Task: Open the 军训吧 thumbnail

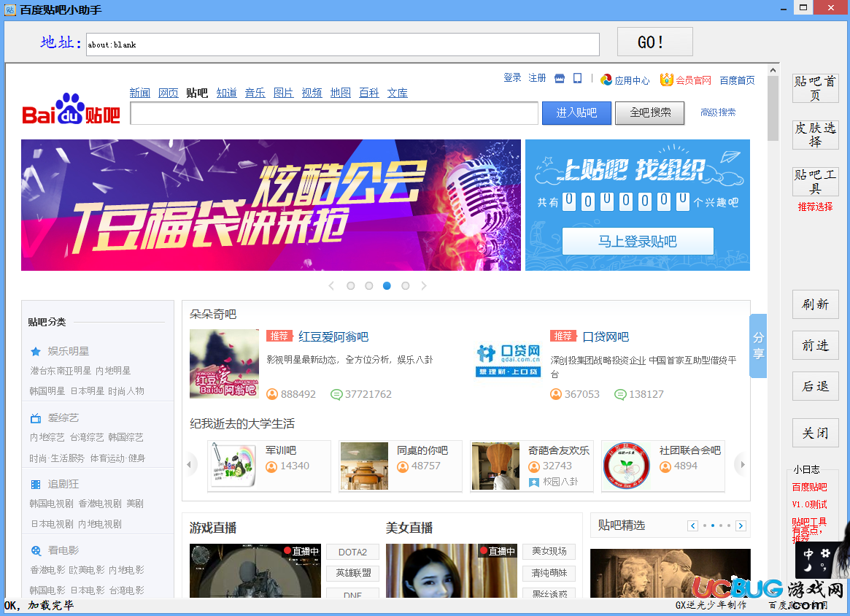Action: (233, 466)
